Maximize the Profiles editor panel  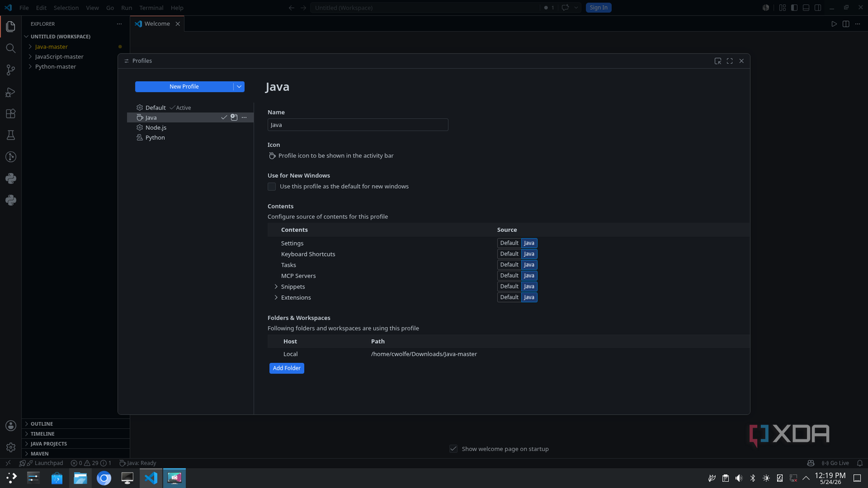(729, 61)
